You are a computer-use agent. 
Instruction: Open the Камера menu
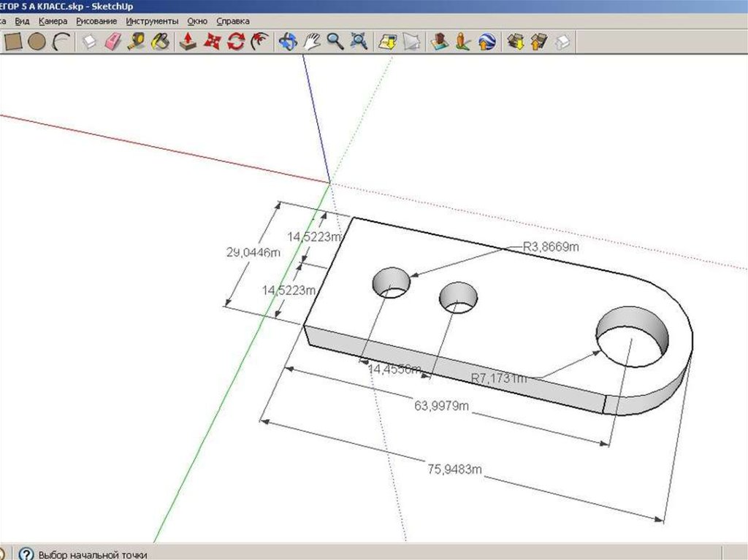click(53, 22)
